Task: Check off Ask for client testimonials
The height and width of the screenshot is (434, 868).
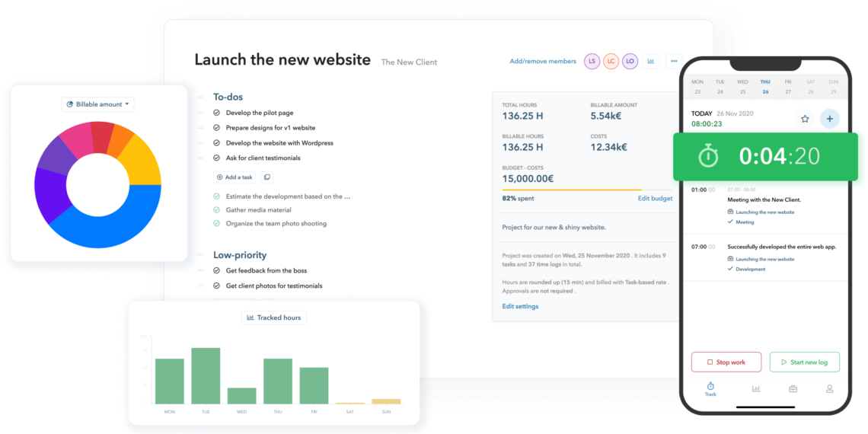Action: [x=216, y=158]
